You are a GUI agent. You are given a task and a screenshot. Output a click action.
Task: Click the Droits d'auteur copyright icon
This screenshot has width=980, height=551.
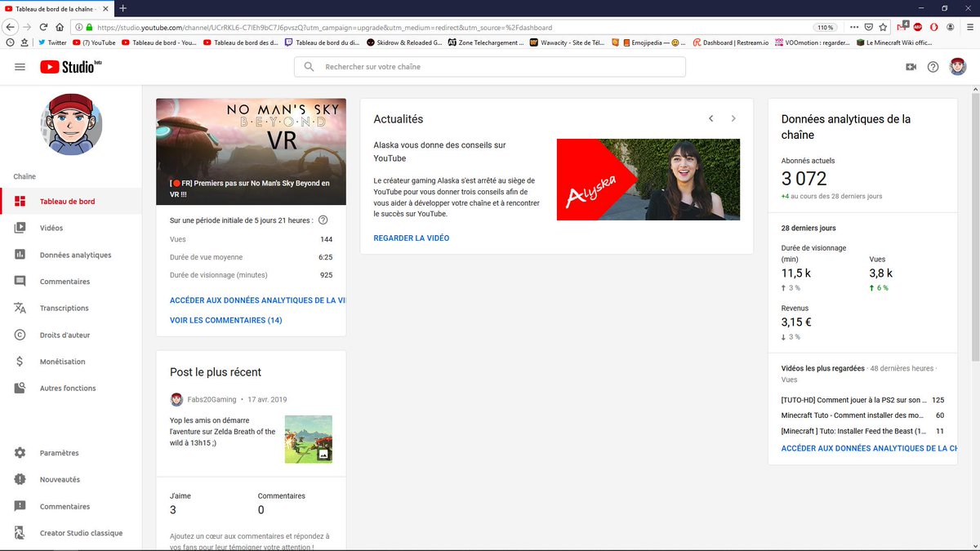20,335
